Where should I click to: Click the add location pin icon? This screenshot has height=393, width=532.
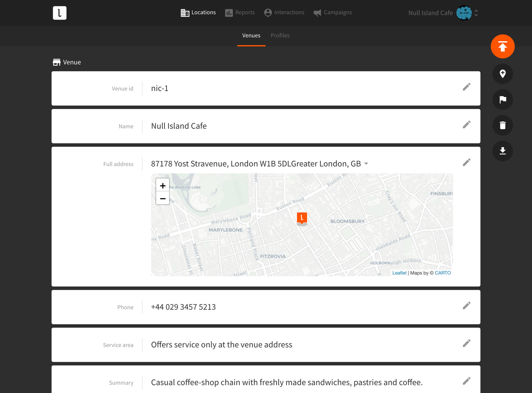tap(502, 74)
